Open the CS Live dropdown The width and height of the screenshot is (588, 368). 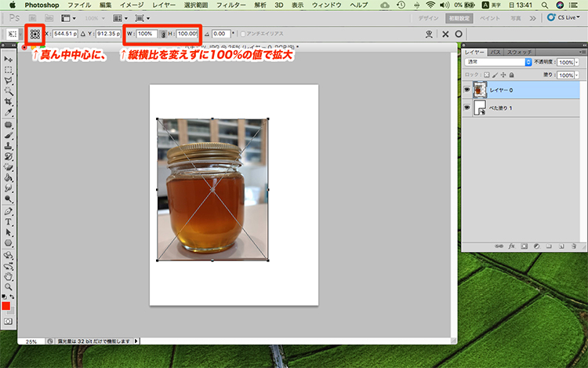point(563,17)
